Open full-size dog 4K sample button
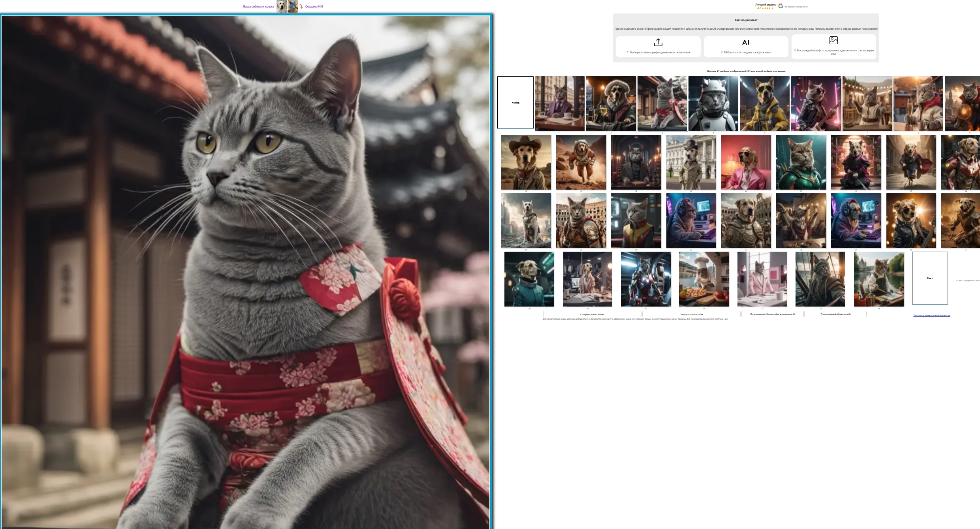Screen dimensions: 980x529 [x=772, y=314]
